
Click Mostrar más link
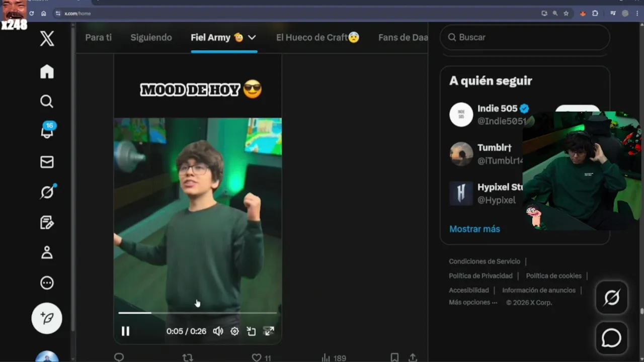pyautogui.click(x=474, y=229)
